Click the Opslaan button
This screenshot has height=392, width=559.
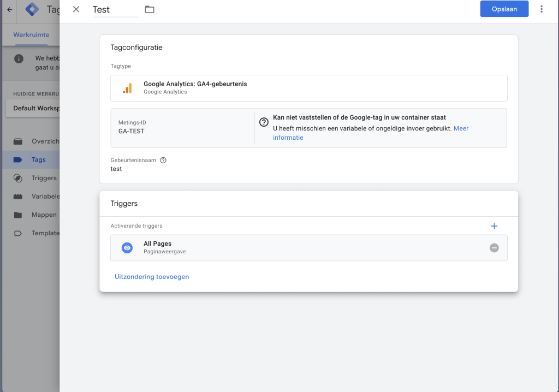click(504, 9)
